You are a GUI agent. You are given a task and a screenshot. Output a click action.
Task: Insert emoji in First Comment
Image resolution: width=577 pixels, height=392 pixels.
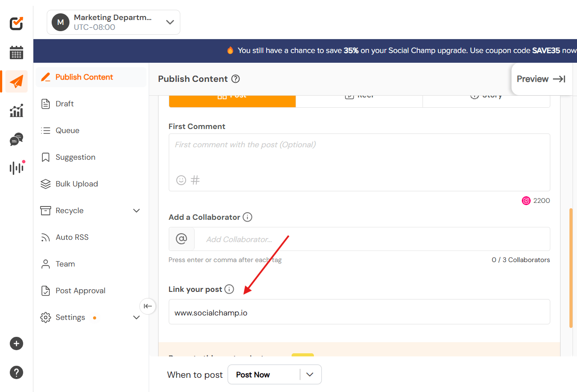(181, 180)
